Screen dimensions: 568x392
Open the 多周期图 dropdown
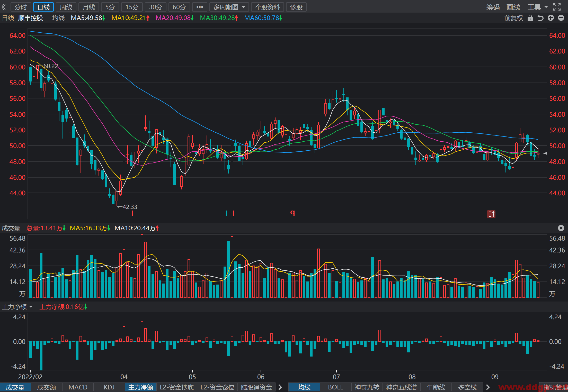[x=229, y=7]
